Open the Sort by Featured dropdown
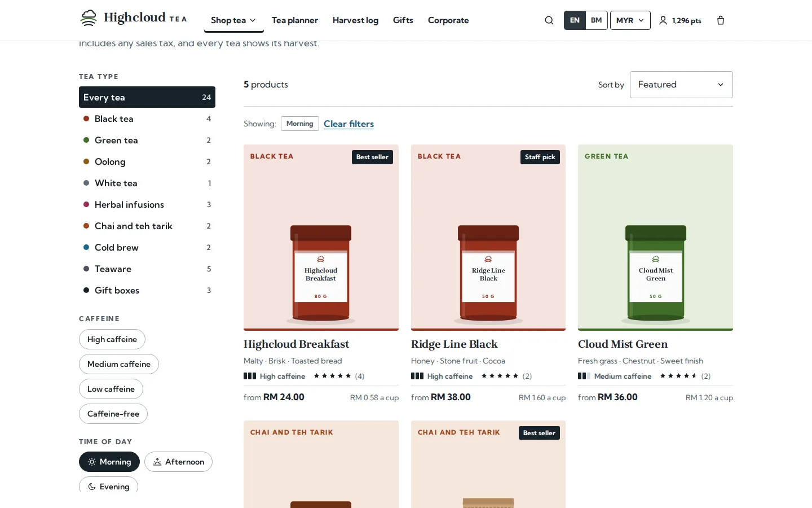This screenshot has height=508, width=812. point(681,85)
